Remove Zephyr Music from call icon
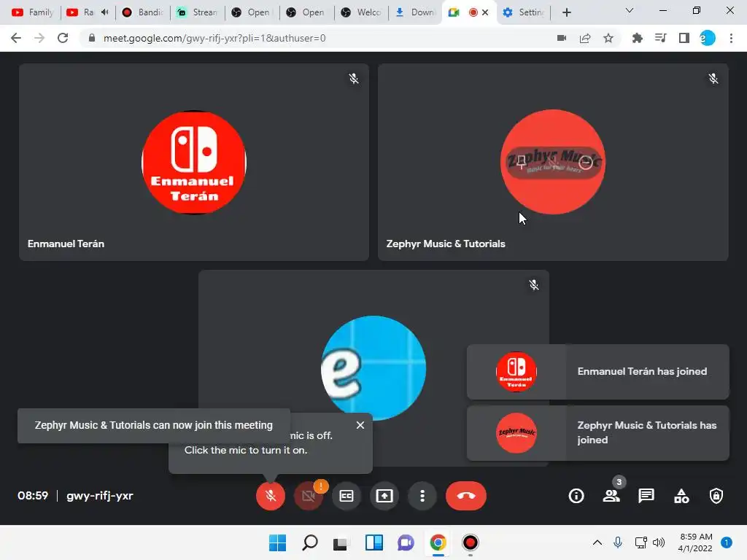Image resolution: width=747 pixels, height=560 pixels. click(x=586, y=163)
